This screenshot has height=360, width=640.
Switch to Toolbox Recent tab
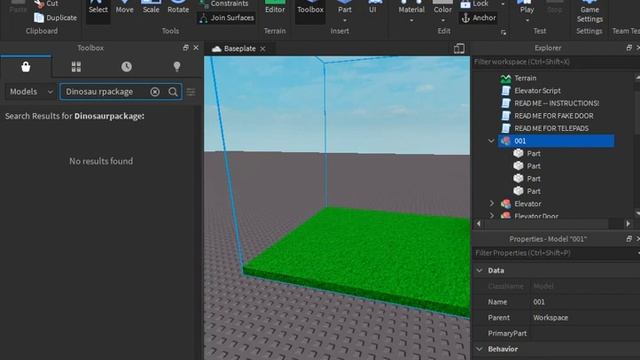[126, 67]
